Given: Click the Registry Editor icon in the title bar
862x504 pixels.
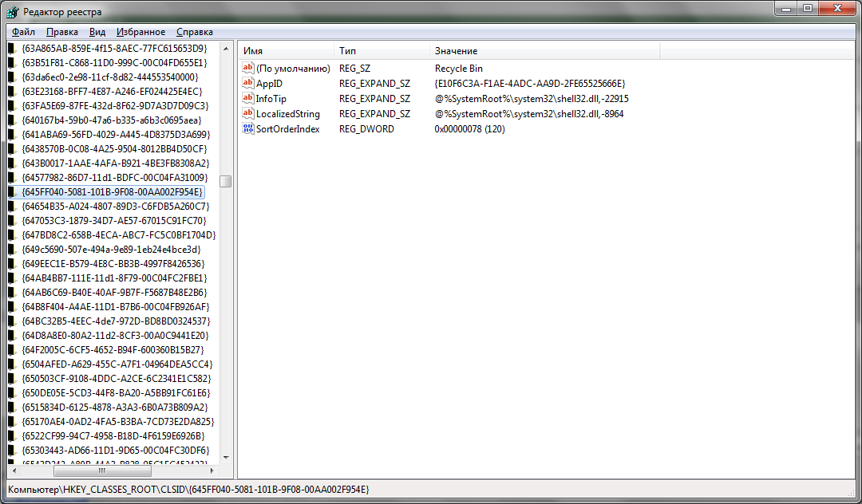Looking at the screenshot, I should pyautogui.click(x=12, y=11).
